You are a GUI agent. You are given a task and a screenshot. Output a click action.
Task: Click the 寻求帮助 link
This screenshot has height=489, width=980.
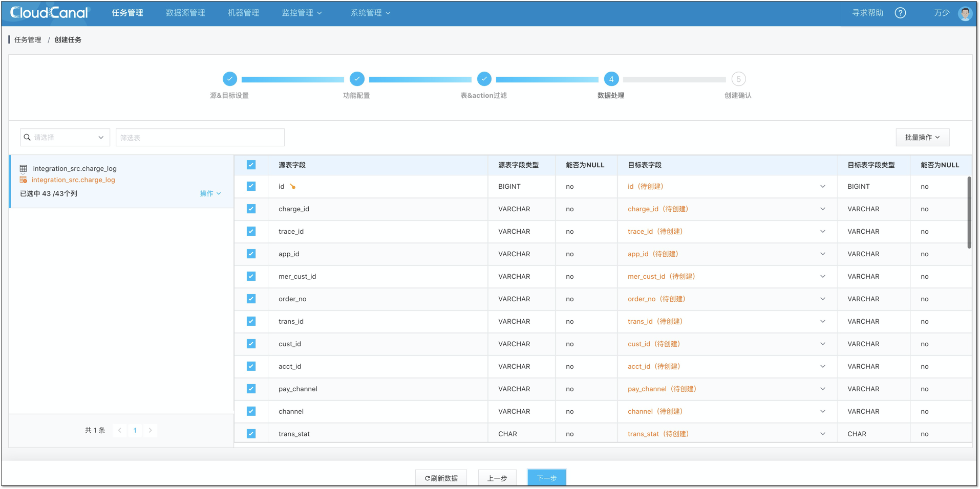pyautogui.click(x=867, y=13)
